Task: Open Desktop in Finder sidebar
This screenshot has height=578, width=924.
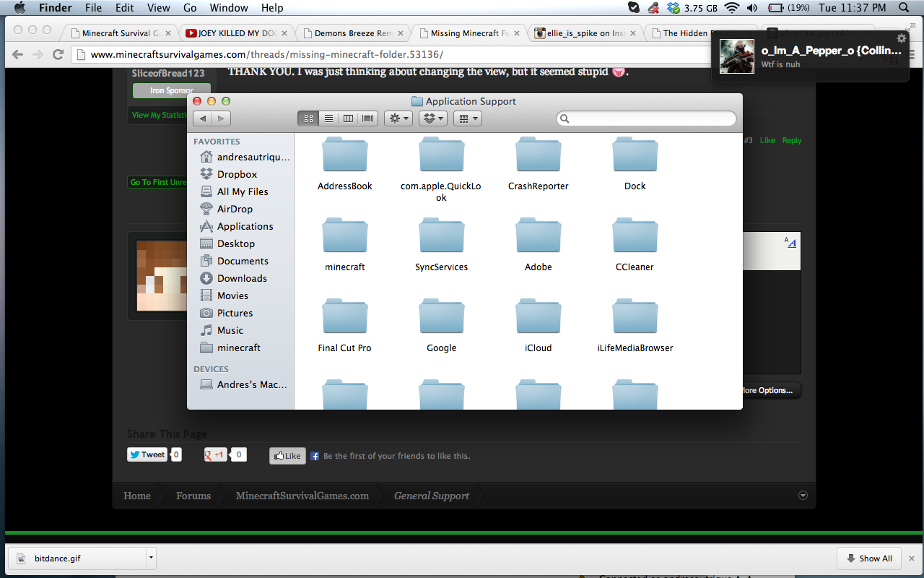Action: [227, 243]
